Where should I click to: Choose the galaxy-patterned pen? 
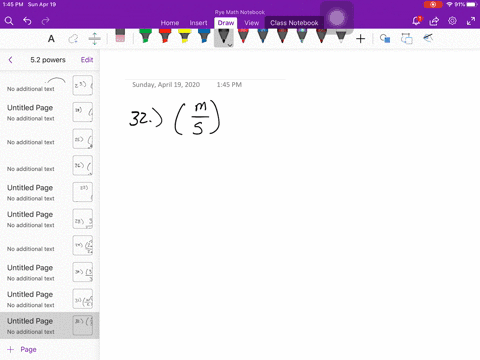tap(302, 36)
